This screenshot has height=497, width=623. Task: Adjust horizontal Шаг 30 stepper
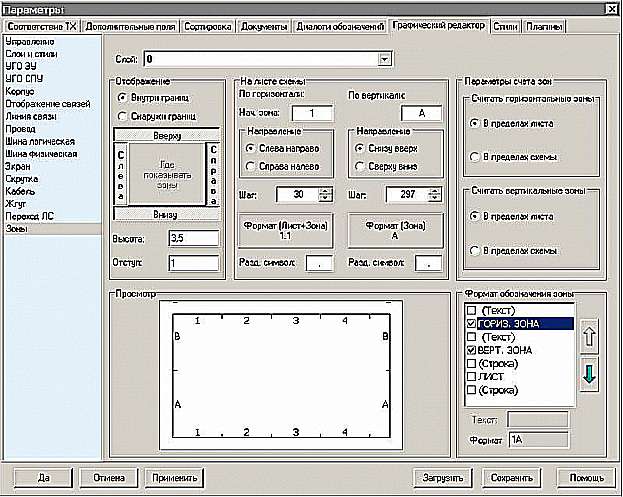pyautogui.click(x=325, y=195)
